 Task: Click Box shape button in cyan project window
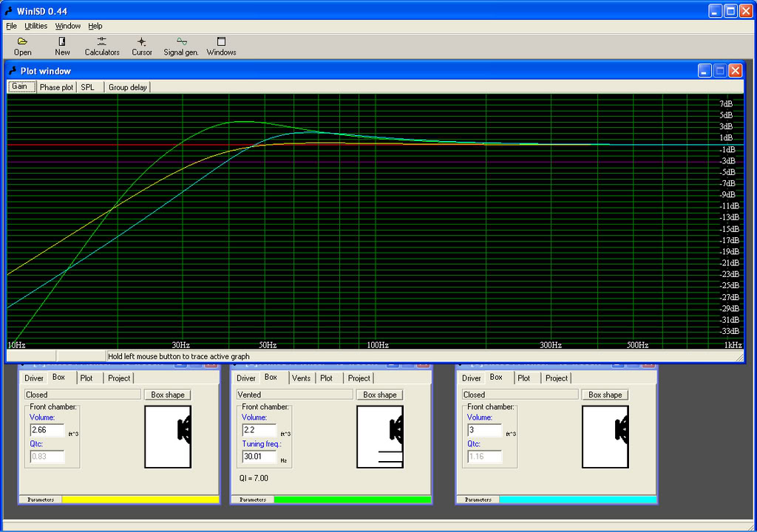point(605,395)
